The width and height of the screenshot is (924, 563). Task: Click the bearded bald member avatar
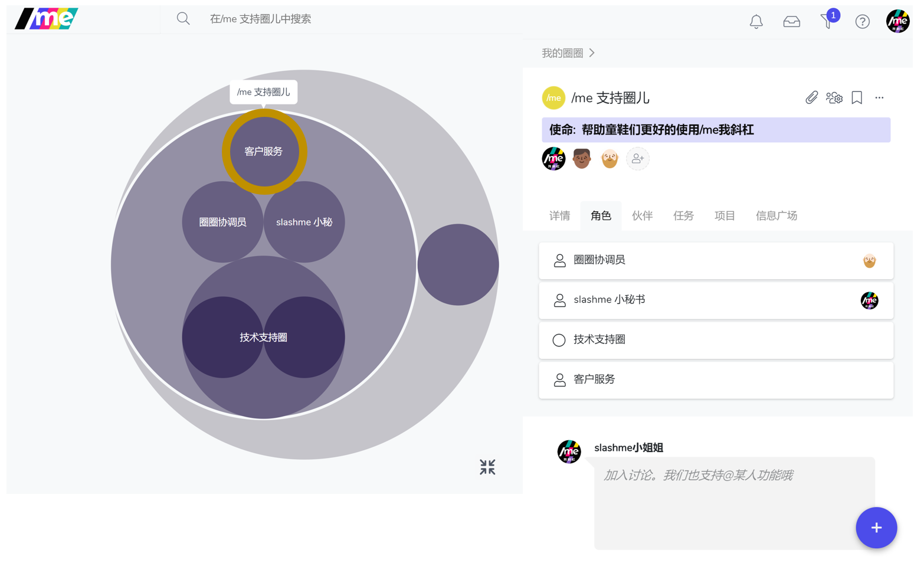(x=610, y=159)
